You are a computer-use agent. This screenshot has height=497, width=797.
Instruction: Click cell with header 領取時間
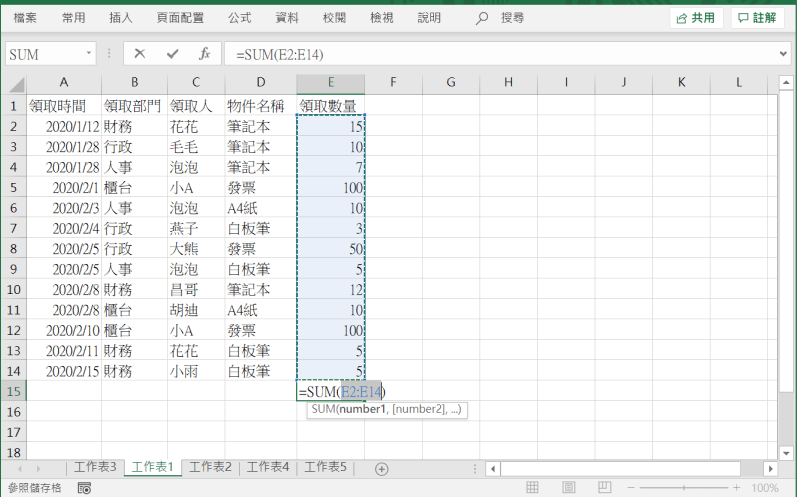point(64,106)
